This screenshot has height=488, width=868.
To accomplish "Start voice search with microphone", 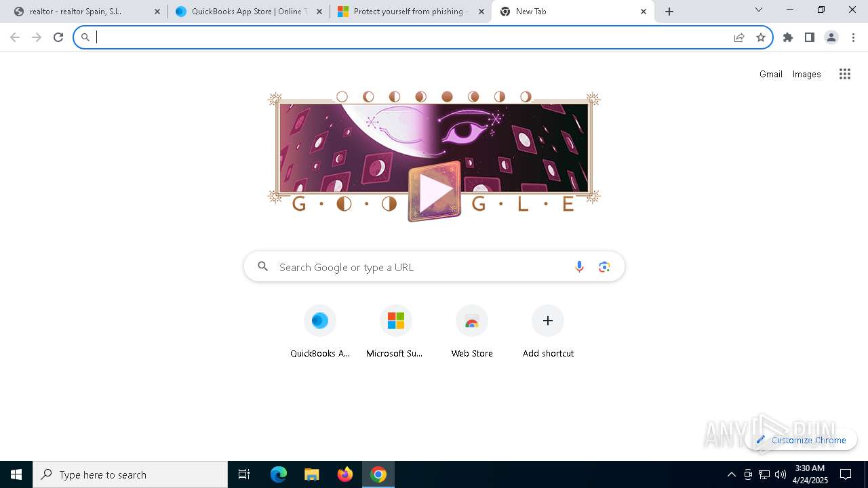I will pos(579,267).
